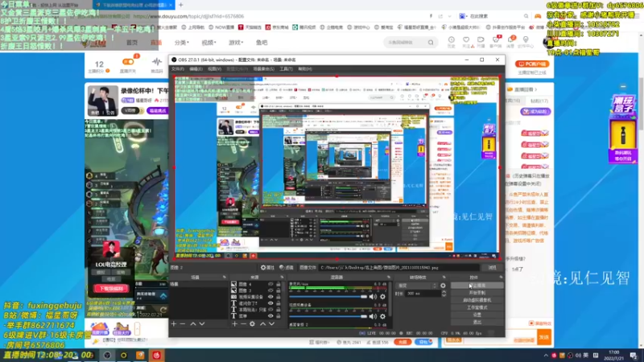644x362 pixels.
Task: Start the virtual camera in Controls
Action: coord(477,300)
